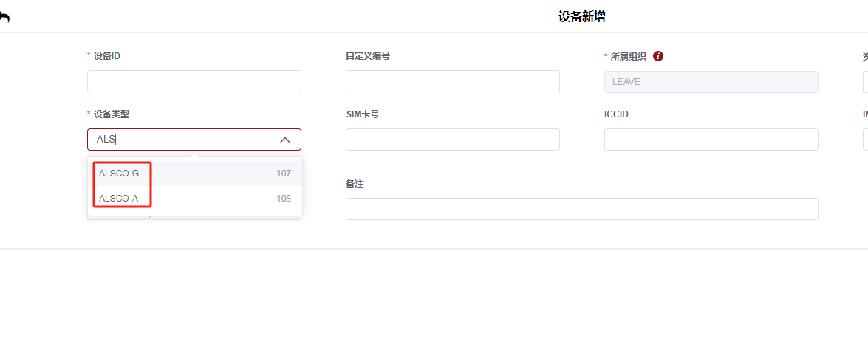Click the 备注 field label

(x=355, y=184)
